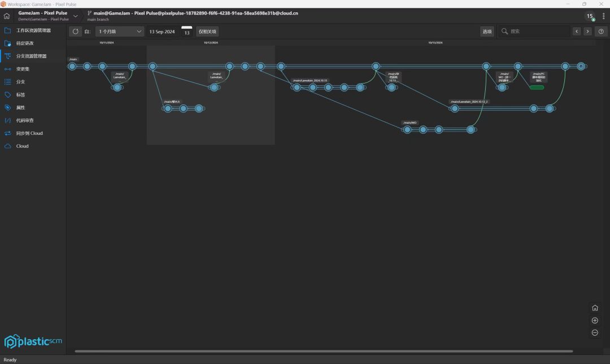Click the horizontal scrollbar under the diagram

pyautogui.click(x=324, y=351)
